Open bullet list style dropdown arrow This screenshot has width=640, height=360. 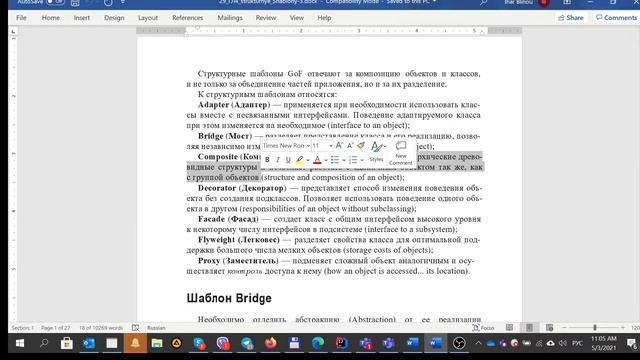coord(344,160)
